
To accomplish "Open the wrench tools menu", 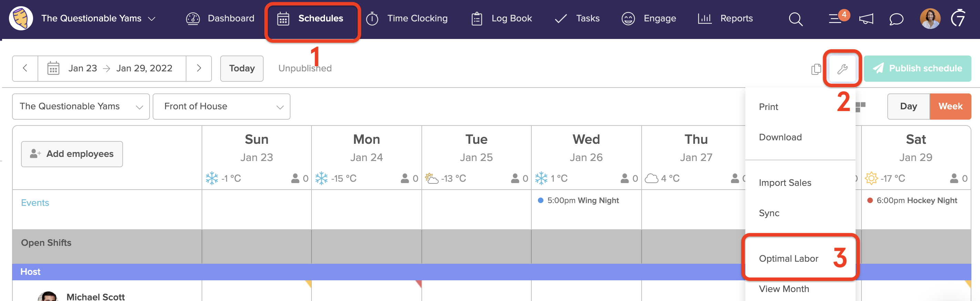I will (842, 69).
